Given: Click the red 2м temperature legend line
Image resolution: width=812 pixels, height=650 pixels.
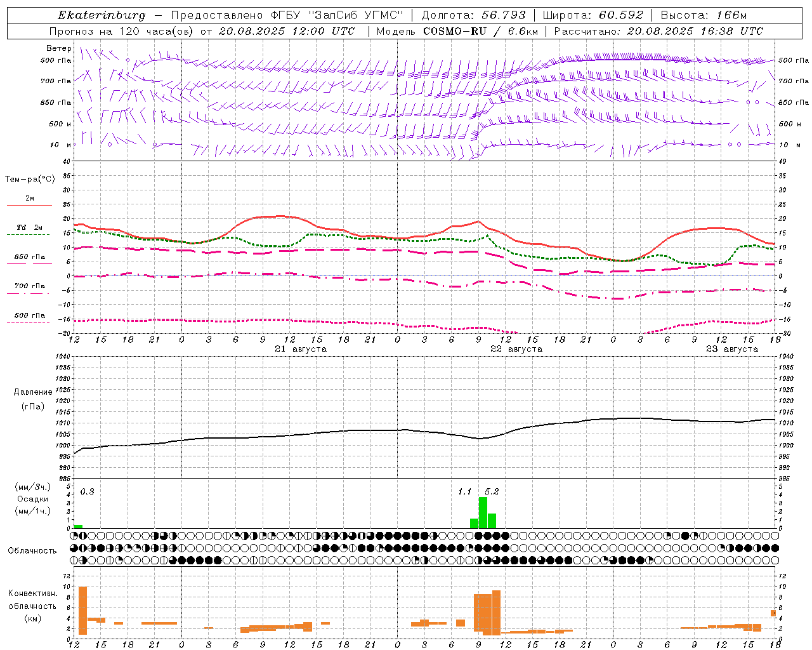Looking at the screenshot, I should coord(29,206).
